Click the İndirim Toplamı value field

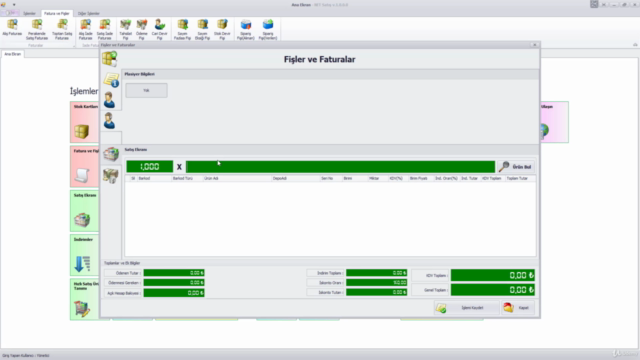click(x=376, y=273)
